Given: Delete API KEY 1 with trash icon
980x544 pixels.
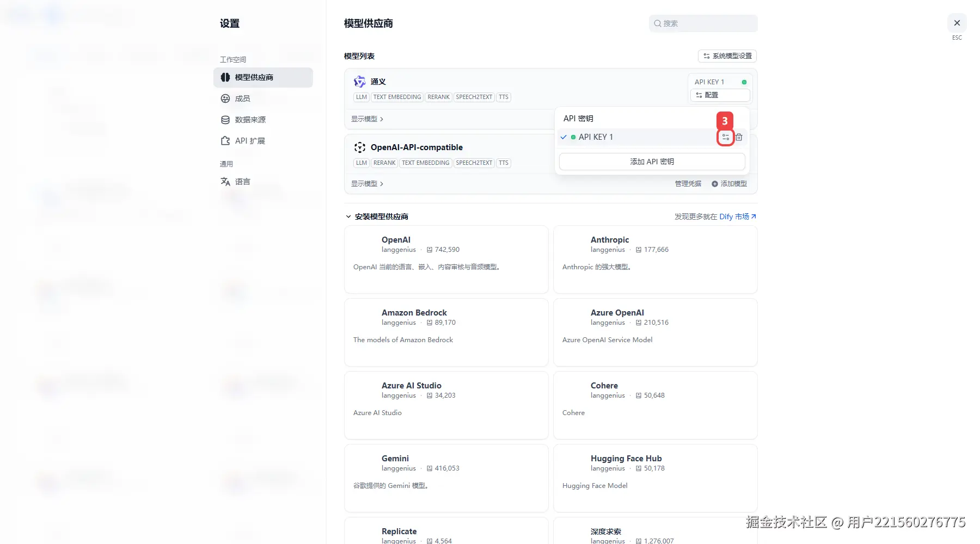Looking at the screenshot, I should pos(739,137).
